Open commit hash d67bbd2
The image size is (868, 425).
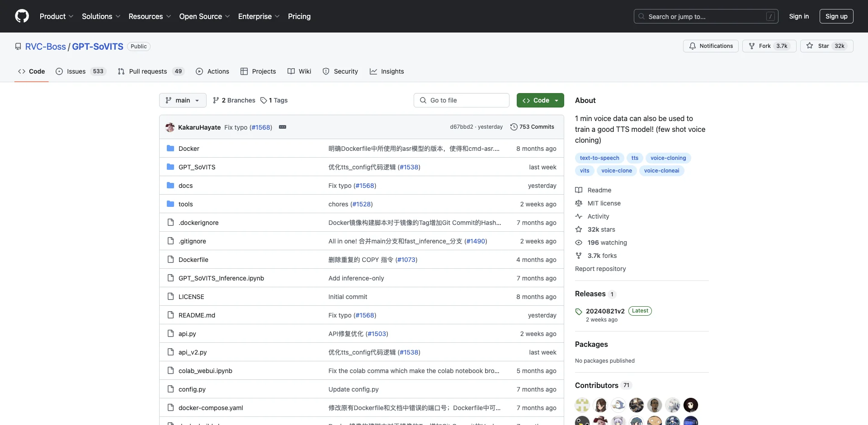tap(461, 127)
